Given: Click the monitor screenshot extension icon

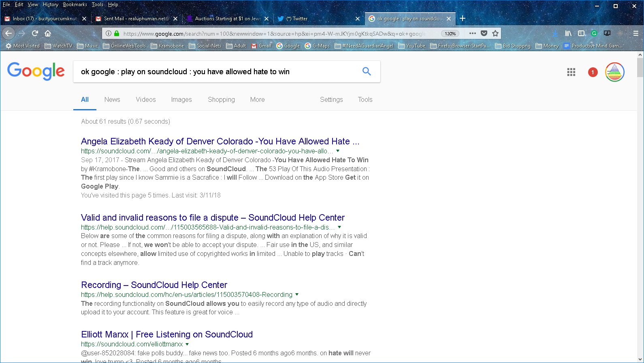Looking at the screenshot, I should [x=607, y=33].
